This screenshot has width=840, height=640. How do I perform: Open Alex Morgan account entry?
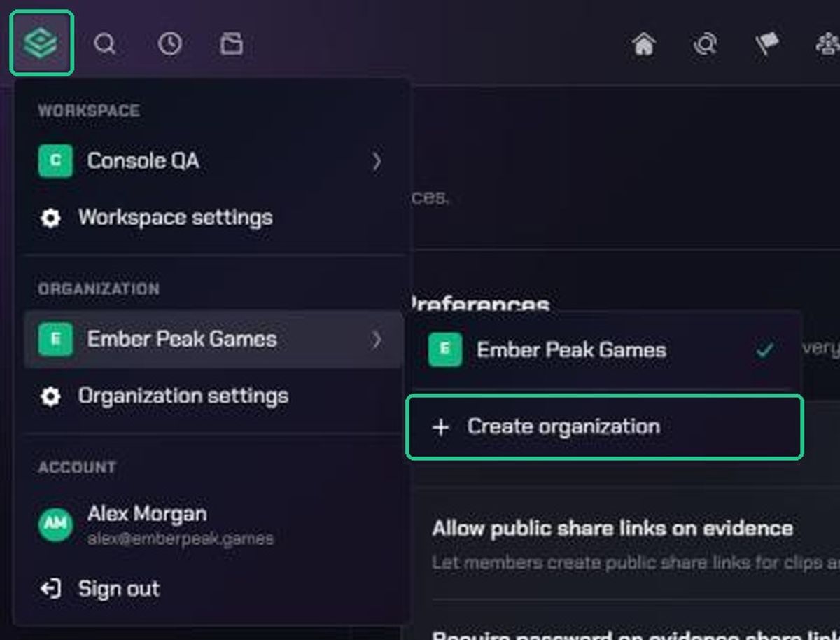212,524
